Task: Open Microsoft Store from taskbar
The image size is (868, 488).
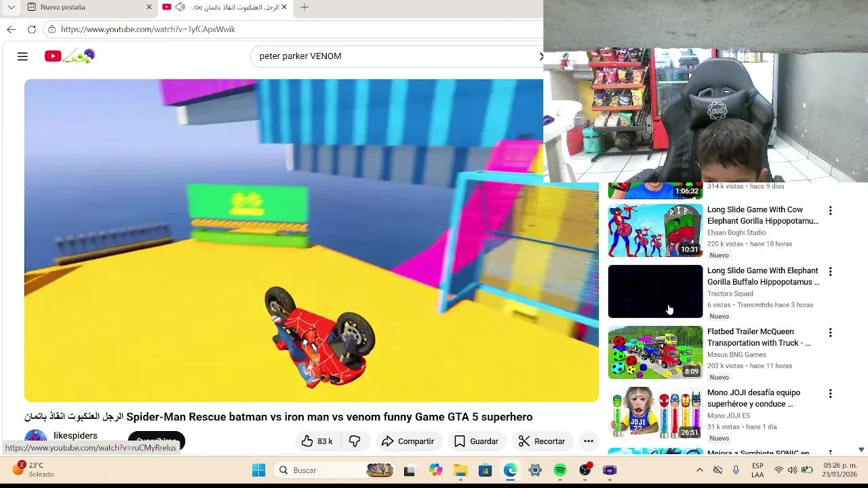Action: (485, 470)
